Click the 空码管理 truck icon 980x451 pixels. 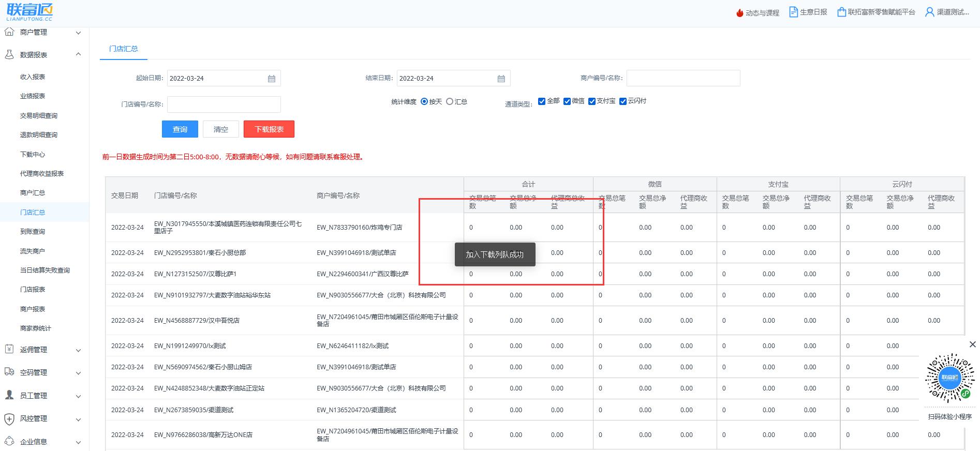(x=9, y=372)
